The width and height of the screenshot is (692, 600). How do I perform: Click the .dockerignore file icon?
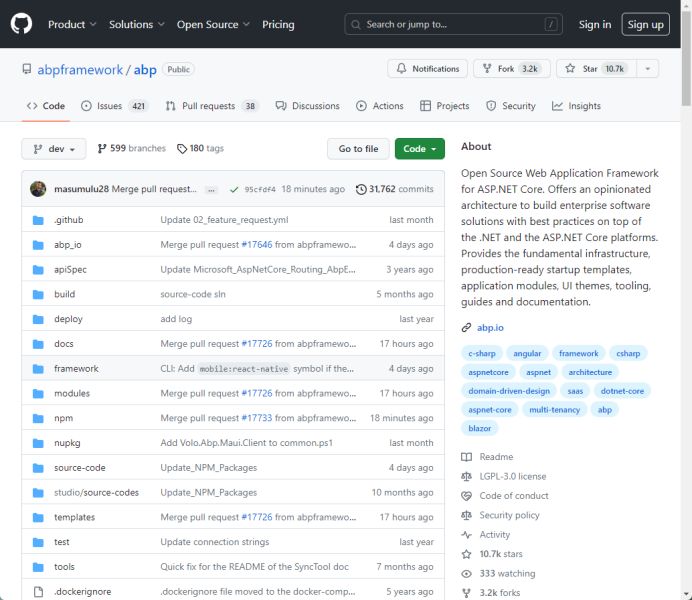[38, 591]
